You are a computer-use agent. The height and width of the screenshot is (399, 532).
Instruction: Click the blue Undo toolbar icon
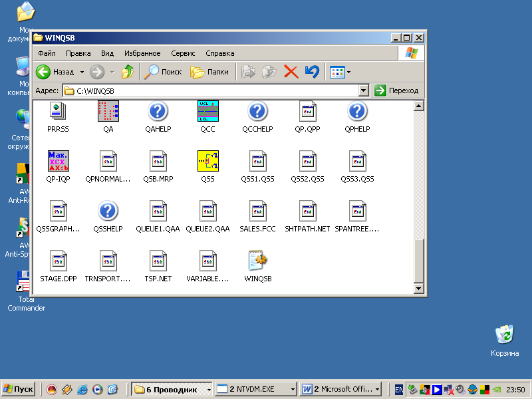click(312, 72)
